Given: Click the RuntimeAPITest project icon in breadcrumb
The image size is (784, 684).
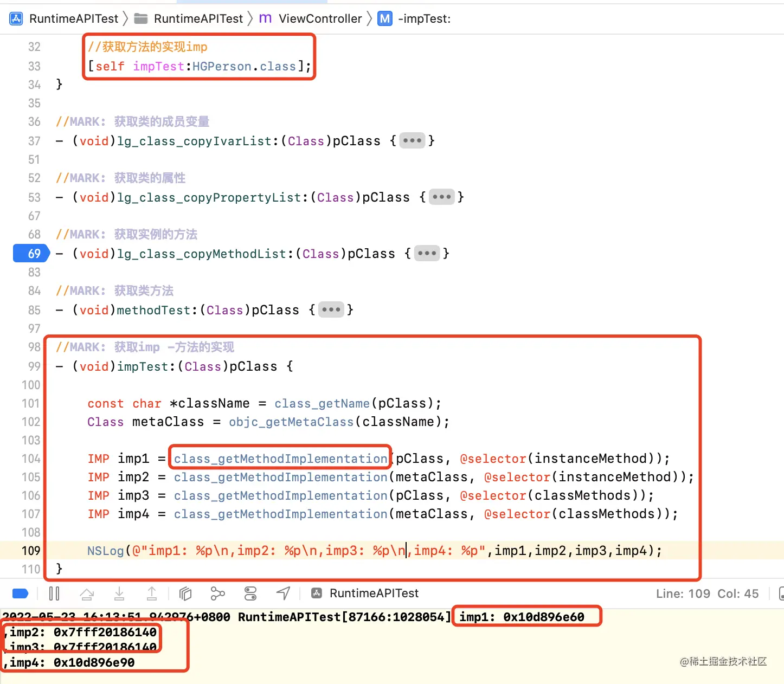Looking at the screenshot, I should (16, 19).
